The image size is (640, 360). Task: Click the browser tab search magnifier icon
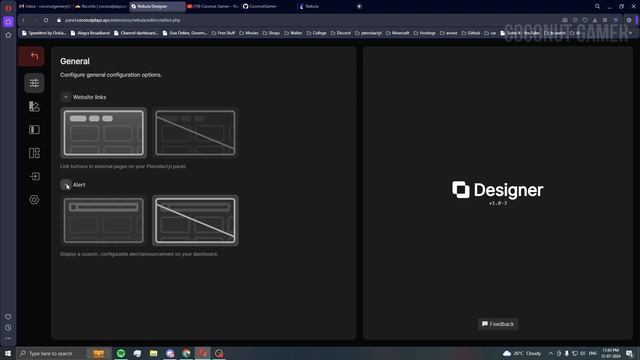tap(597, 7)
